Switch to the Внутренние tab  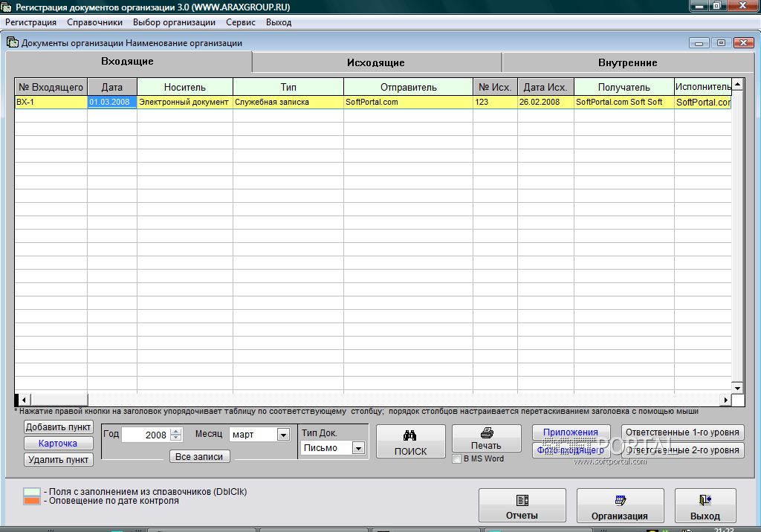point(627,62)
